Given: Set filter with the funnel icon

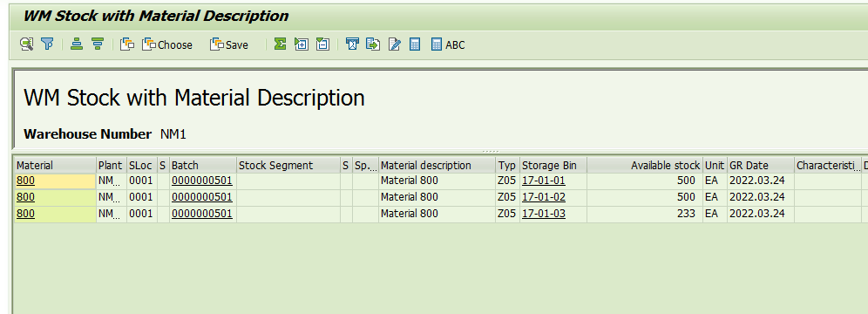Looking at the screenshot, I should pyautogui.click(x=48, y=44).
